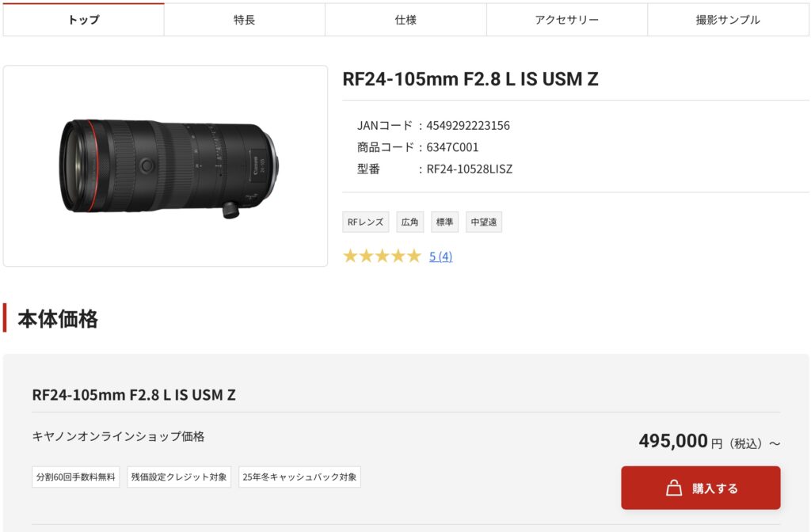Open the review link showing 5 (4)
Viewport: 811px width, 532px height.
click(440, 256)
